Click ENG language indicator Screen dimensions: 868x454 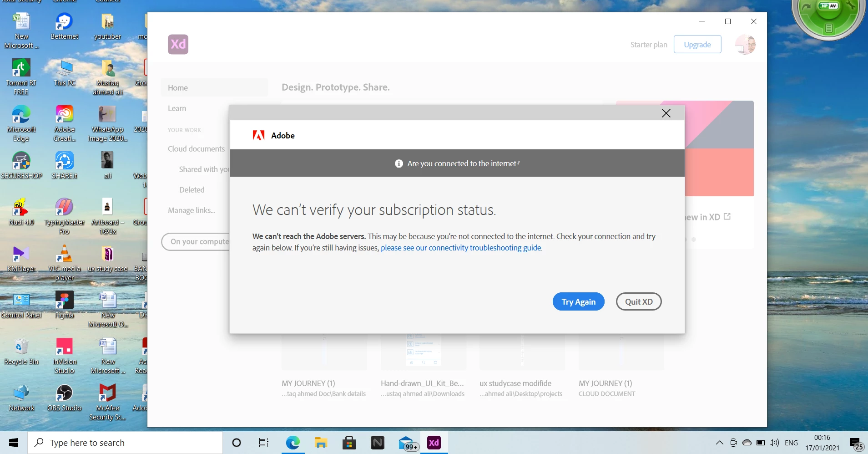tap(791, 443)
